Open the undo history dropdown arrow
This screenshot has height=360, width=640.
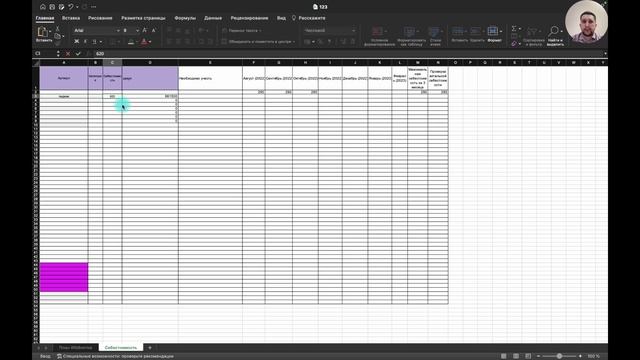tap(77, 7)
